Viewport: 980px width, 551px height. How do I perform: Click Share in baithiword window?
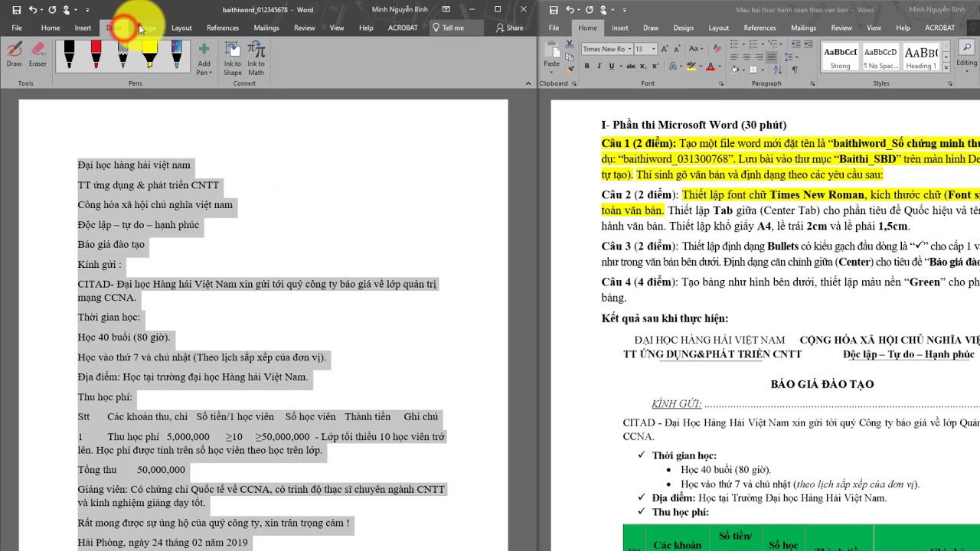pyautogui.click(x=510, y=28)
